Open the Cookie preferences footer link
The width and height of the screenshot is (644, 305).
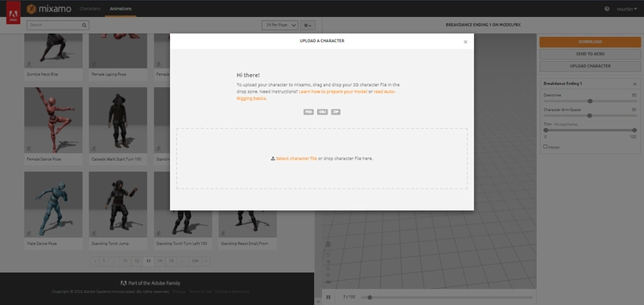tap(232, 292)
